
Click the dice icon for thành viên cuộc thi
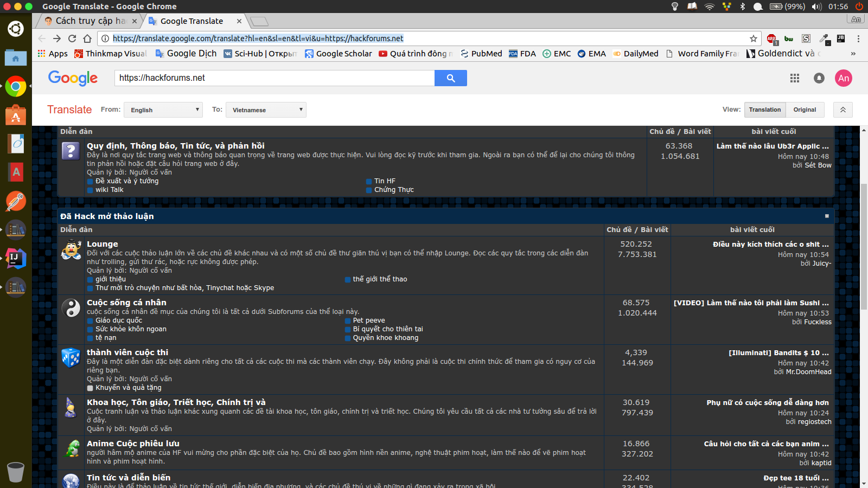tap(71, 358)
